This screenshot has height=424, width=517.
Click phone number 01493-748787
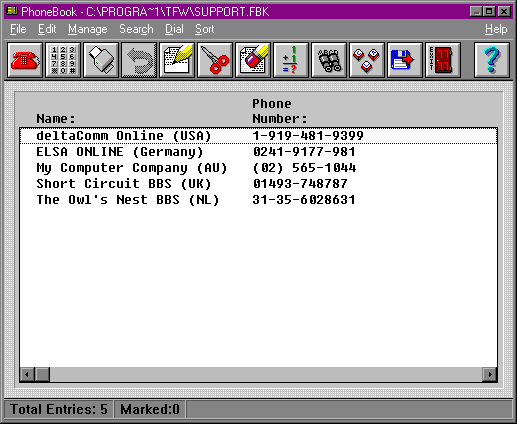tap(300, 184)
